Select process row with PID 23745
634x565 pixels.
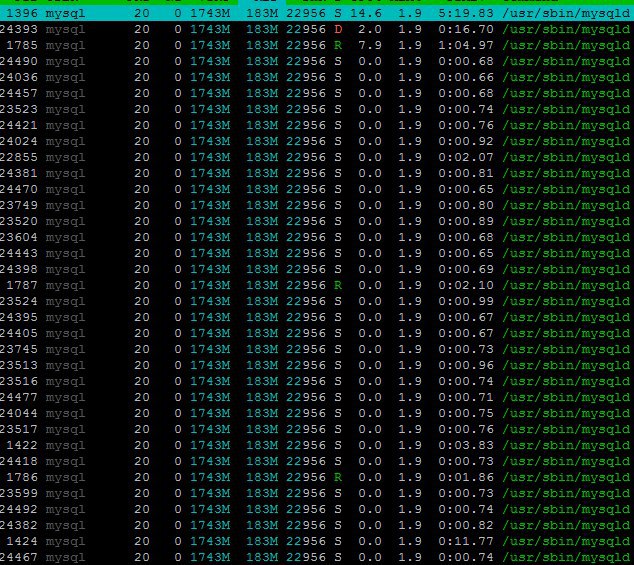(x=317, y=349)
